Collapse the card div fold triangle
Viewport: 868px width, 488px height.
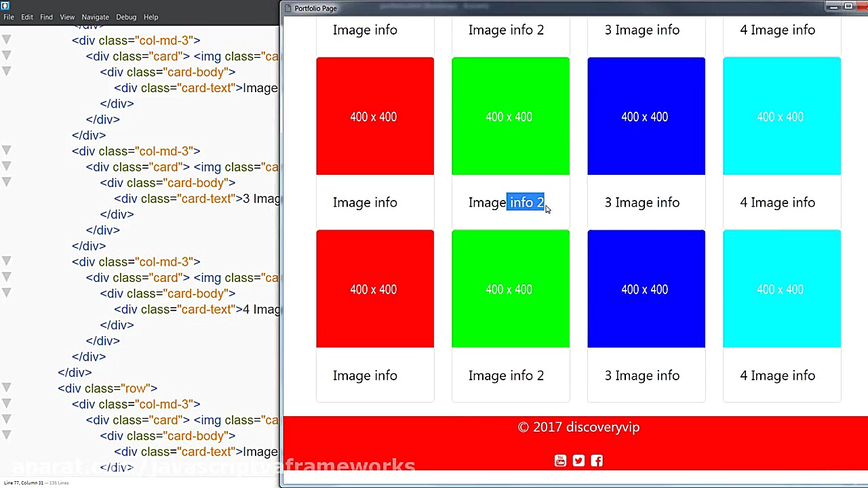pos(6,55)
